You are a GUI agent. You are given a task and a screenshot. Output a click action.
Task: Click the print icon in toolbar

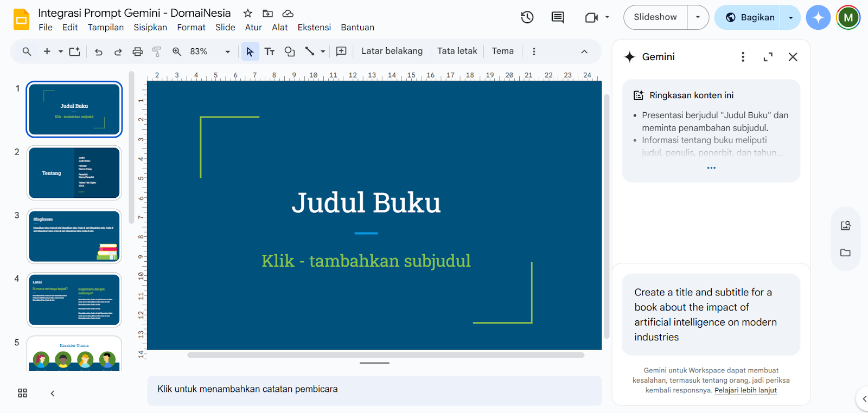coord(138,51)
